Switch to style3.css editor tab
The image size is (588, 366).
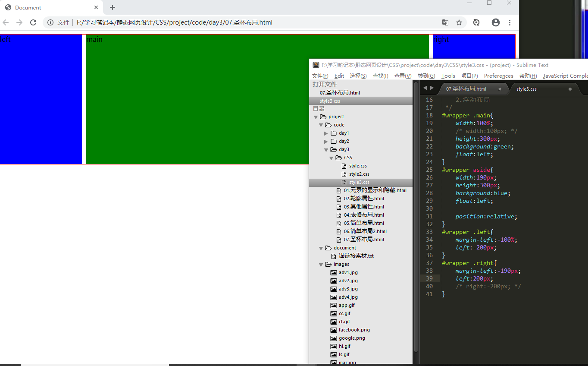tap(526, 89)
